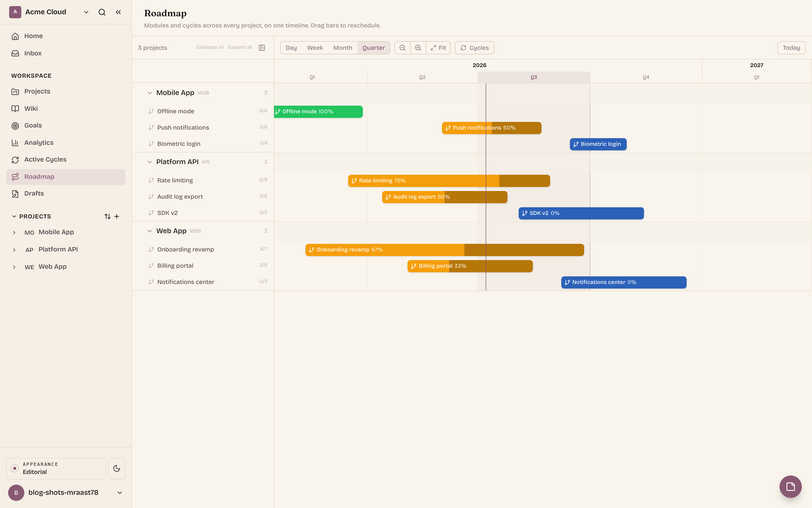Image resolution: width=812 pixels, height=508 pixels.
Task: Open the Rate limiting module row
Action: [x=203, y=180]
